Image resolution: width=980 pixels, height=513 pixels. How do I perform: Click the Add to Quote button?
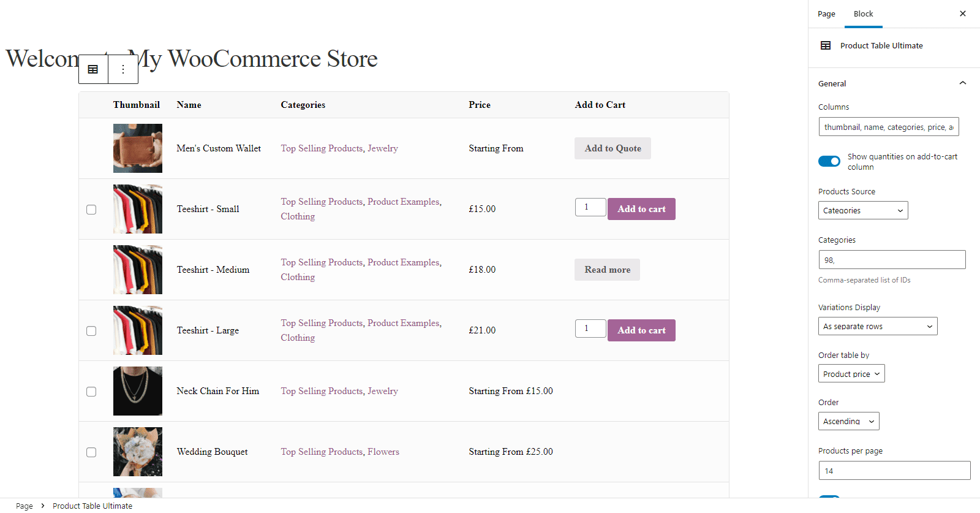point(612,148)
